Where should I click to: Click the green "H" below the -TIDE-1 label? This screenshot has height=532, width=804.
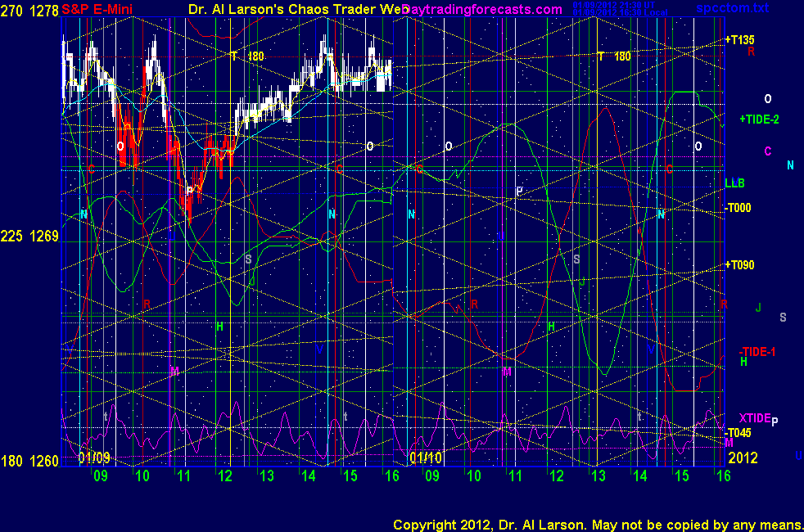point(743,362)
